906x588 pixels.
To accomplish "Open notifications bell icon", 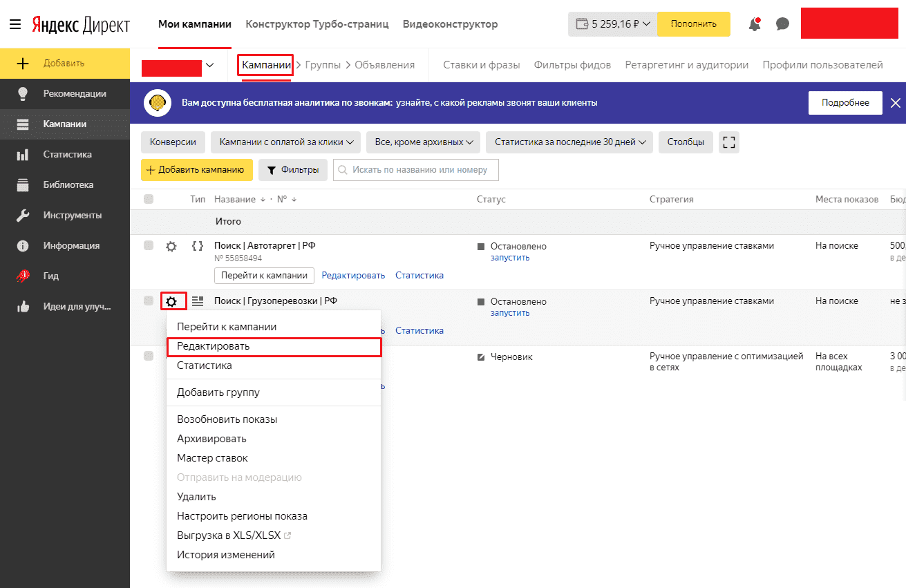I will click(755, 24).
